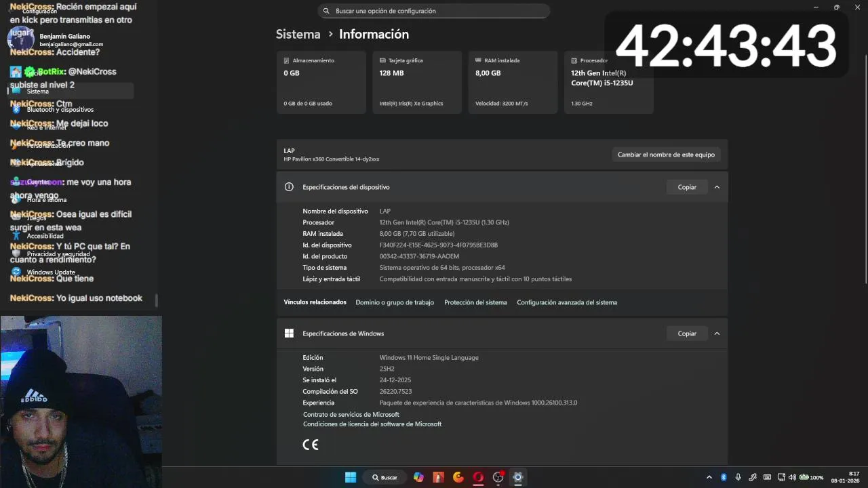Click the RAM instalada card icon

pos(479,60)
